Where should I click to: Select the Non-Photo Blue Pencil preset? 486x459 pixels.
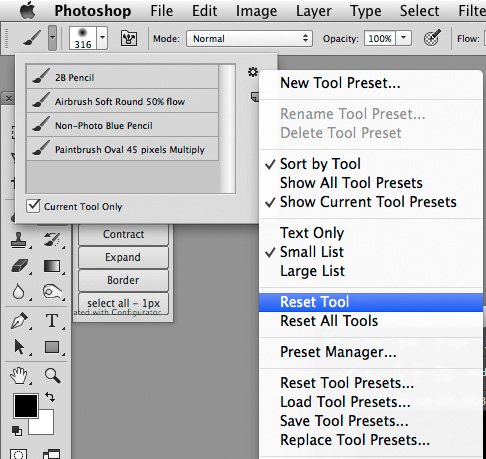[x=122, y=125]
